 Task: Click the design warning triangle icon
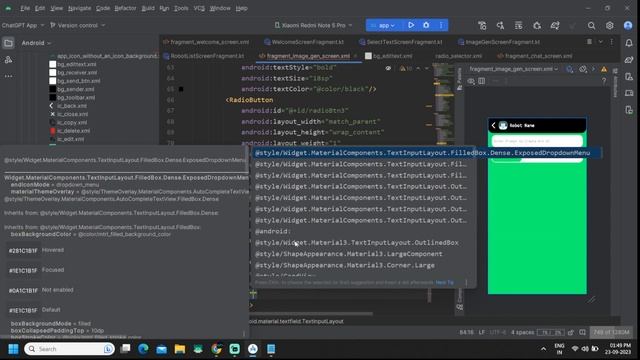pos(604,69)
